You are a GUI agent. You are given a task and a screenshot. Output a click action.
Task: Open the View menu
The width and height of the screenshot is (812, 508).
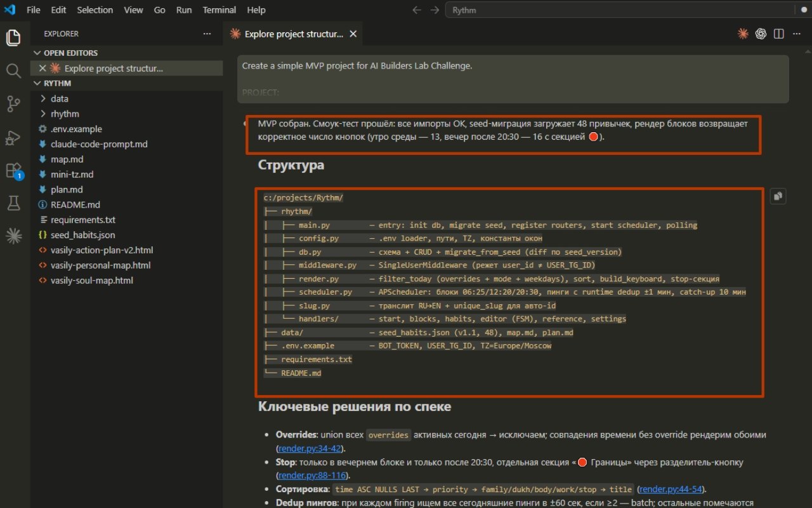pos(133,10)
